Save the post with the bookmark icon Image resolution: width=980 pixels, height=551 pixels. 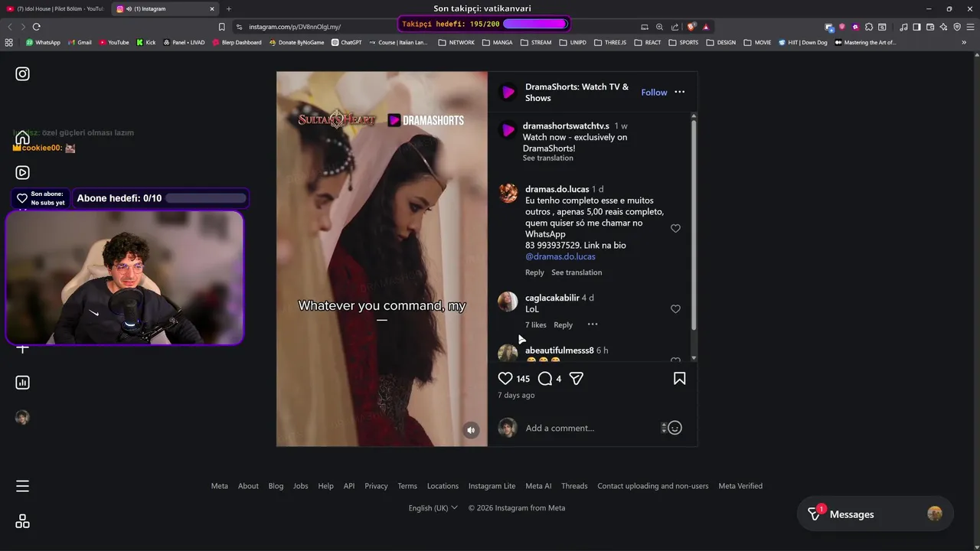679,379
